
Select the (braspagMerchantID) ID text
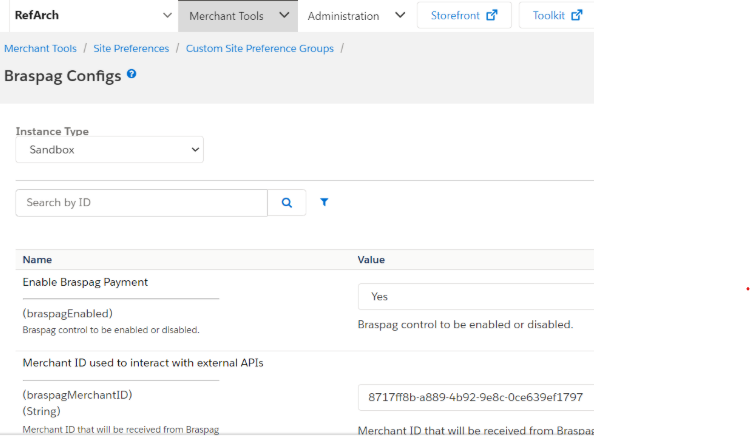tap(77, 395)
